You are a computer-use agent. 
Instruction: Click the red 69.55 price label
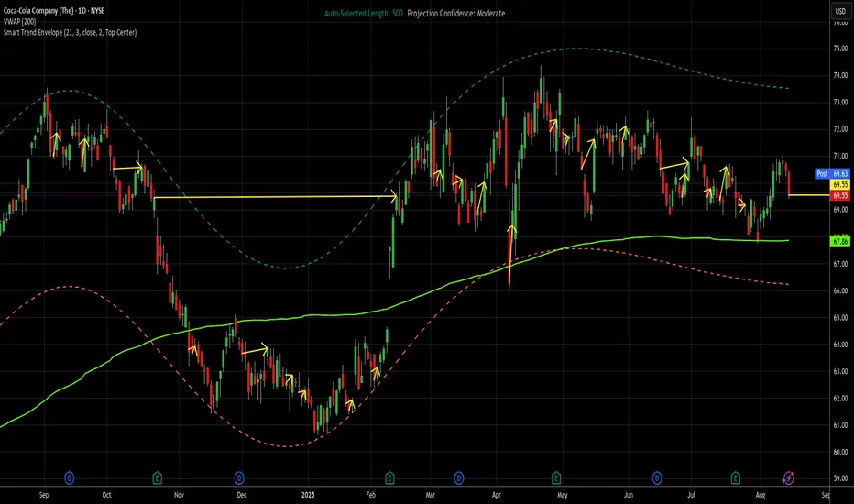tap(840, 195)
